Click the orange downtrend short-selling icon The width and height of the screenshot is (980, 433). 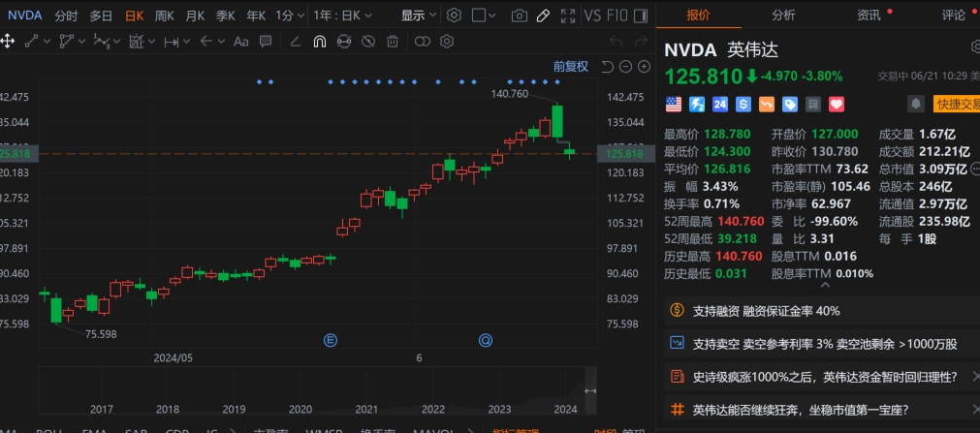pyautogui.click(x=767, y=105)
